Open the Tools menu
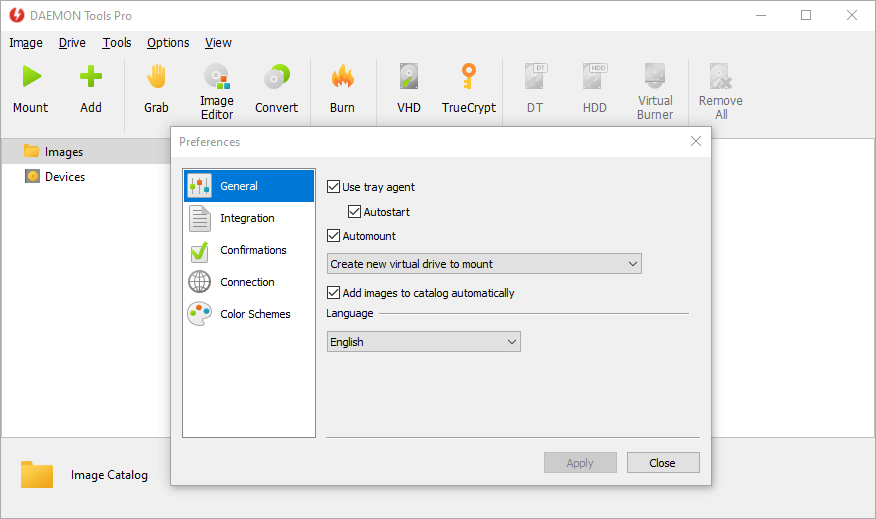This screenshot has height=519, width=876. tap(117, 42)
